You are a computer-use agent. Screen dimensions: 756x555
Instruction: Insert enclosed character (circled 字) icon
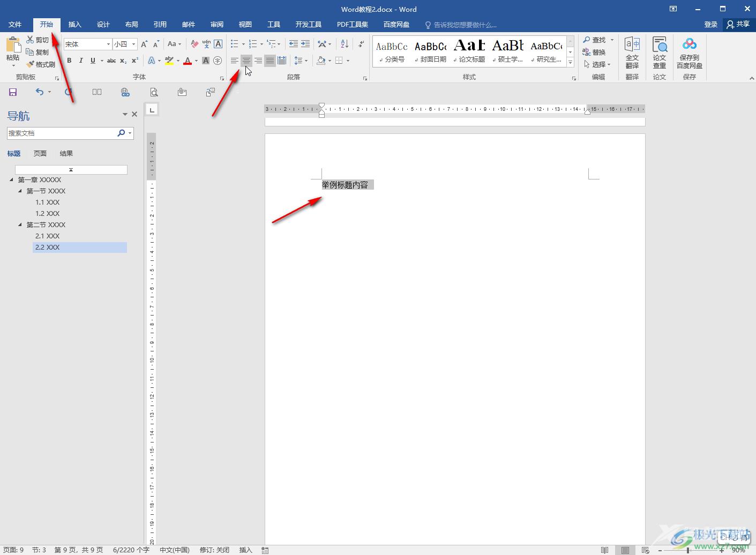click(218, 61)
